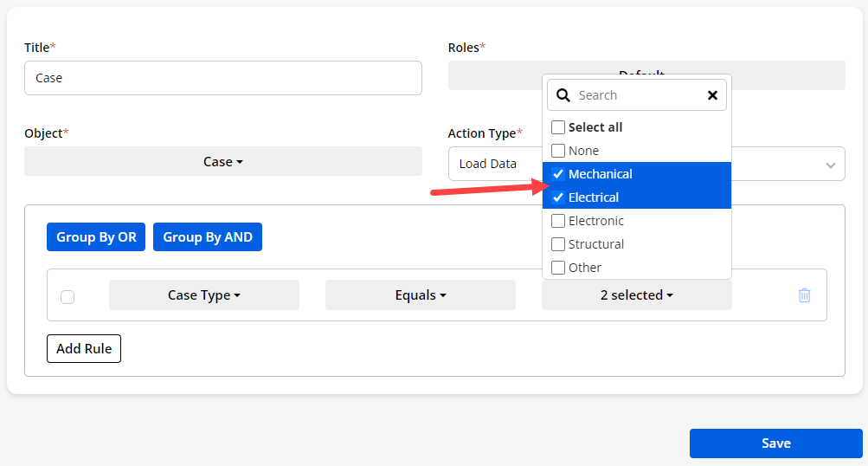Expand the Case Type field dropdown
868x466 pixels.
203,295
